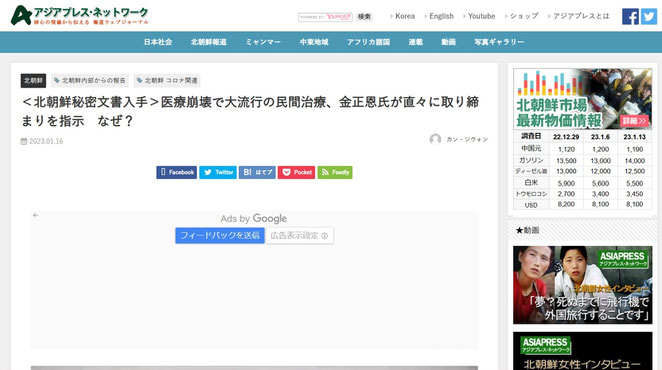Subscribe via Feedly button

click(335, 172)
